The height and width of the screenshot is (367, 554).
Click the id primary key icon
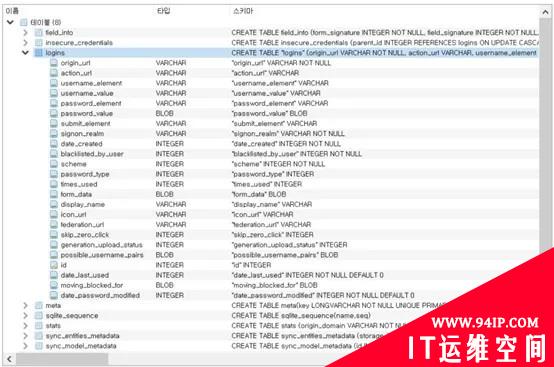pos(54,265)
